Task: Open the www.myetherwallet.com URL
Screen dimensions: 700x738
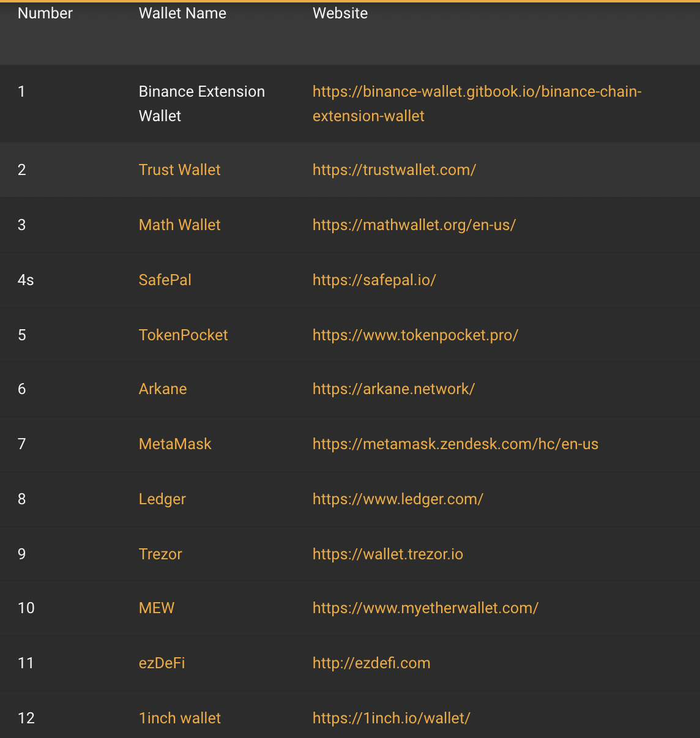Action: (x=425, y=608)
